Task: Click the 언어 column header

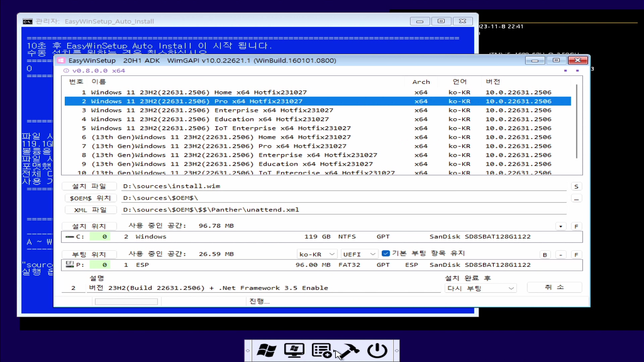Action: (x=460, y=81)
